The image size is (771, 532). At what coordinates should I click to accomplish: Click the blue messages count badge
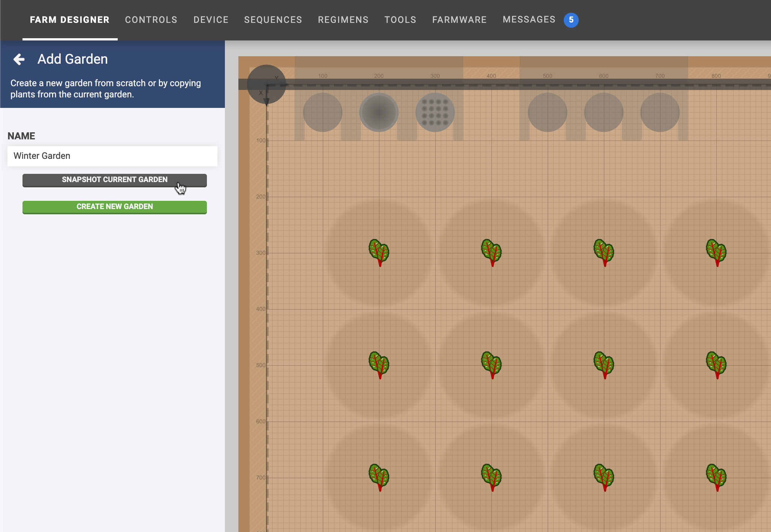[571, 20]
